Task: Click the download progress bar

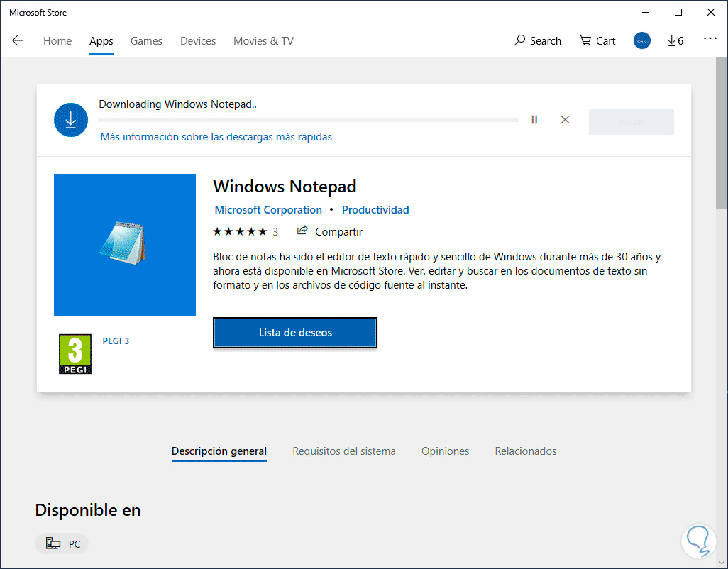Action: click(308, 120)
